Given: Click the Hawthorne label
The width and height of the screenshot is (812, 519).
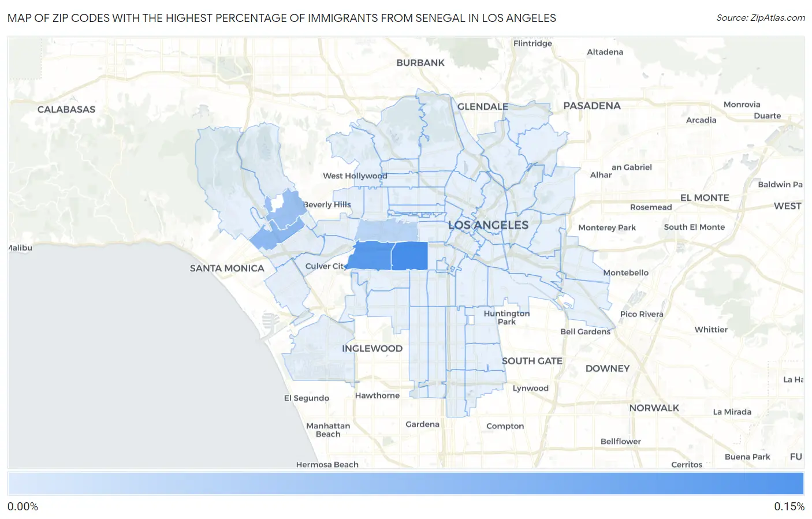Looking at the screenshot, I should click(x=377, y=395).
